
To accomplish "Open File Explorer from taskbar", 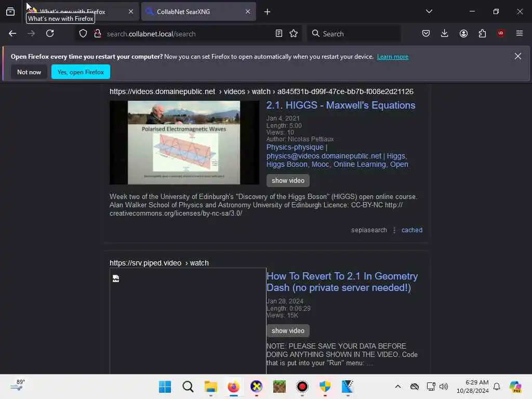I will pos(211,387).
